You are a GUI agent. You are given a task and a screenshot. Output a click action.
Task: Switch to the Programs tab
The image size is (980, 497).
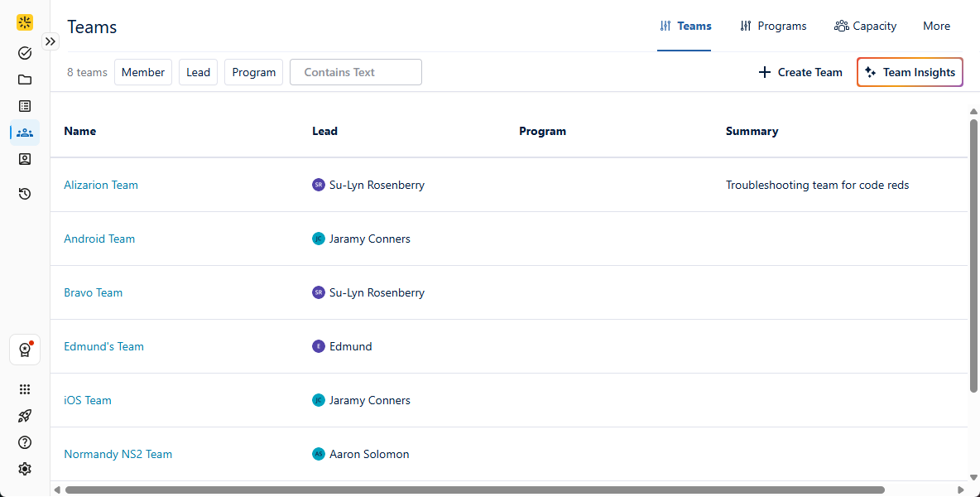coord(773,26)
